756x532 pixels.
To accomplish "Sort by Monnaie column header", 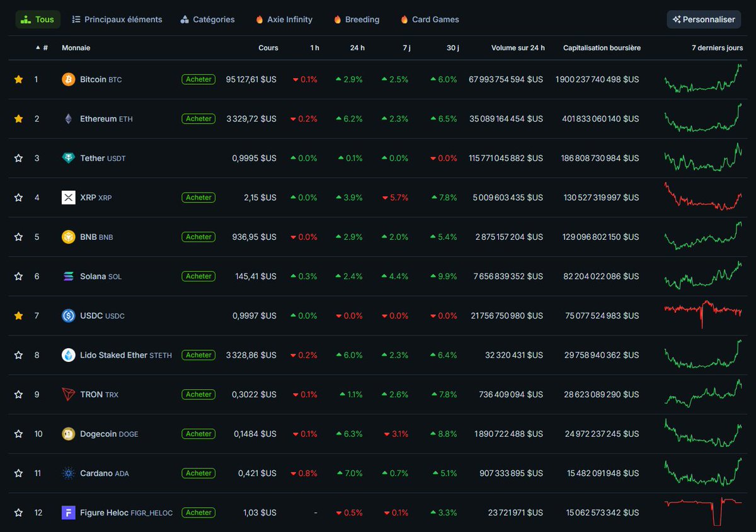I will [x=76, y=48].
